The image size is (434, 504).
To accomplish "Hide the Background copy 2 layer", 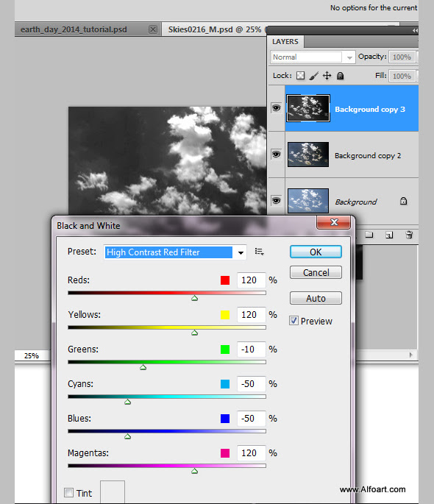I will click(x=276, y=155).
